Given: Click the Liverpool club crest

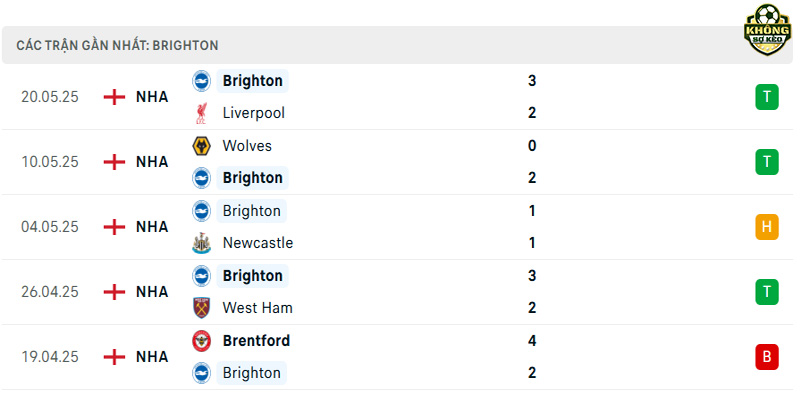Looking at the screenshot, I should [x=201, y=113].
